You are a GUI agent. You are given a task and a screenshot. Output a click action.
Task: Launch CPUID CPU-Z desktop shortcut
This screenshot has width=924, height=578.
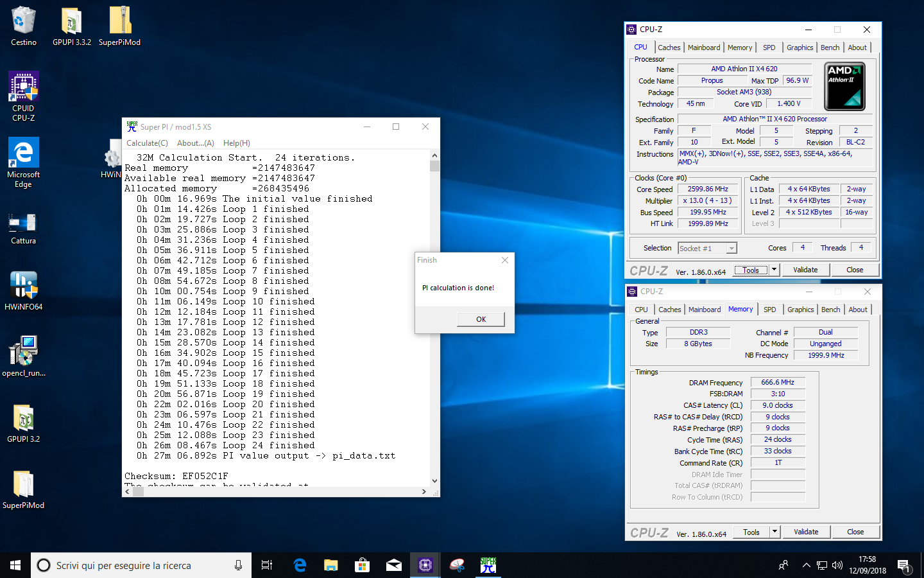[24, 96]
